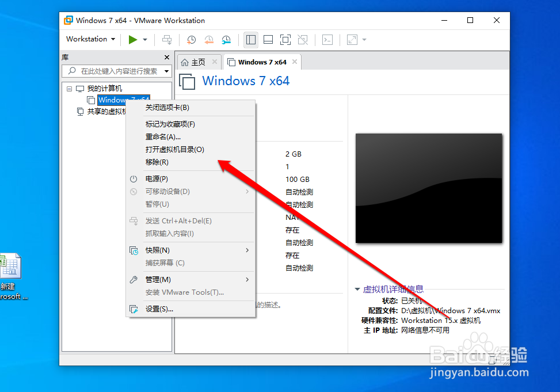The image size is (560, 392).
Task: Open the console view icon
Action: [327, 40]
